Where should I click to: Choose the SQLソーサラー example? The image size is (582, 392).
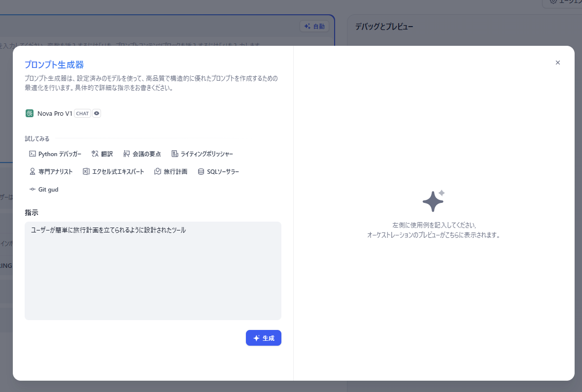(218, 171)
